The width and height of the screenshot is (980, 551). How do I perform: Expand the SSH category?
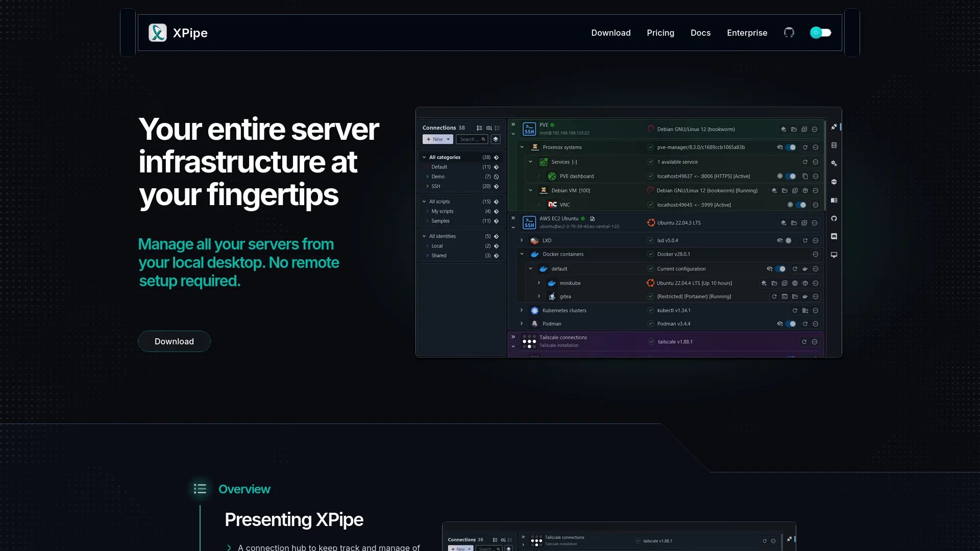[428, 186]
